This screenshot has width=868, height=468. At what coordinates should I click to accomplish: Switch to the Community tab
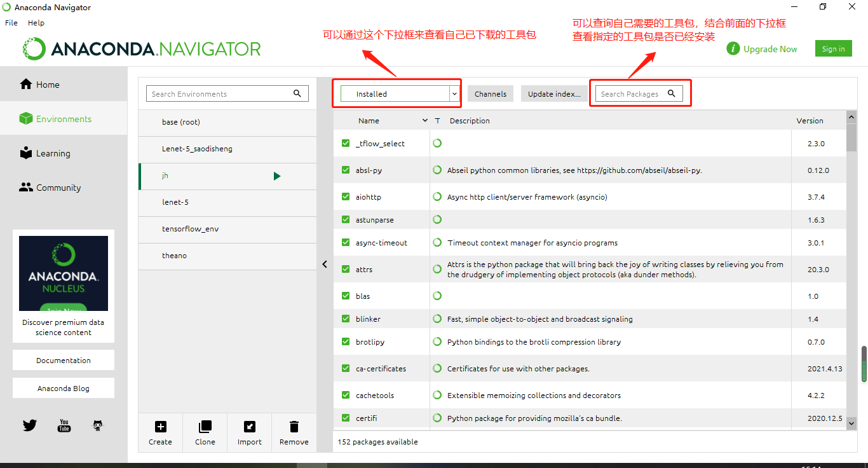64,187
